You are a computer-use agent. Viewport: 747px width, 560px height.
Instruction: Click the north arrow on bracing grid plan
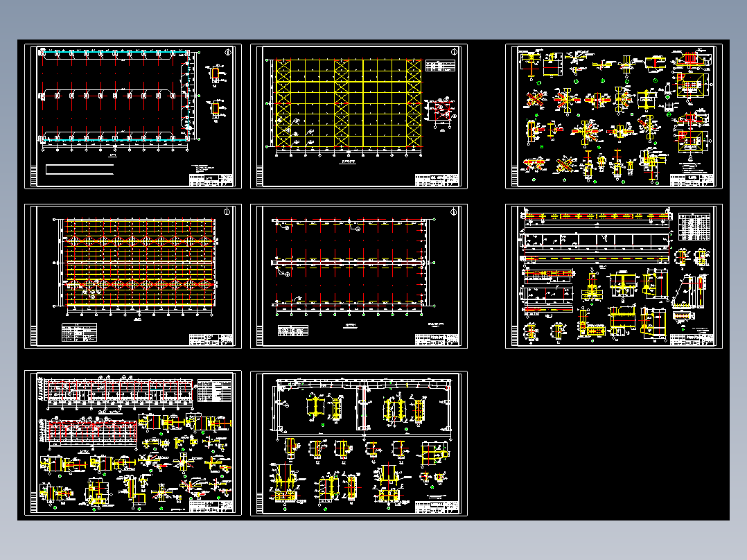[454, 52]
